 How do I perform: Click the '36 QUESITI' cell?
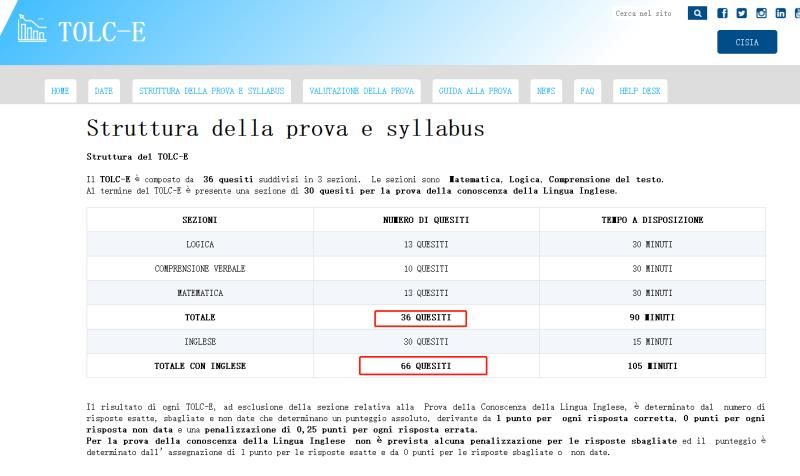tap(426, 317)
